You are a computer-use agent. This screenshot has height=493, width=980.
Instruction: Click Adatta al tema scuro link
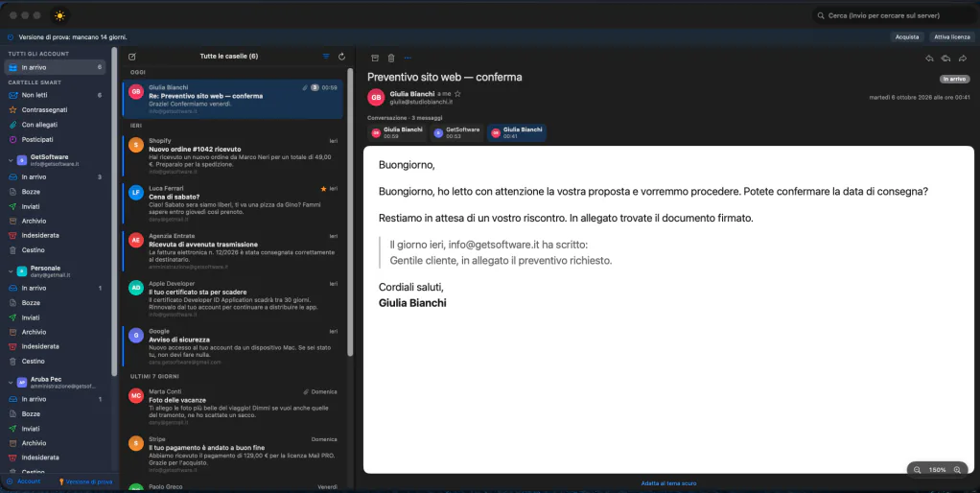click(668, 483)
